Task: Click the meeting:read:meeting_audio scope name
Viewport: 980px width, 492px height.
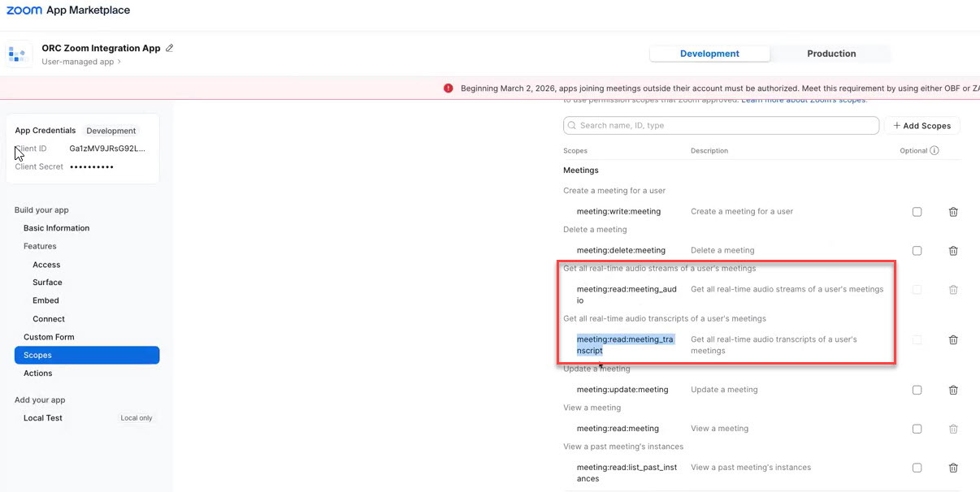Action: [627, 295]
